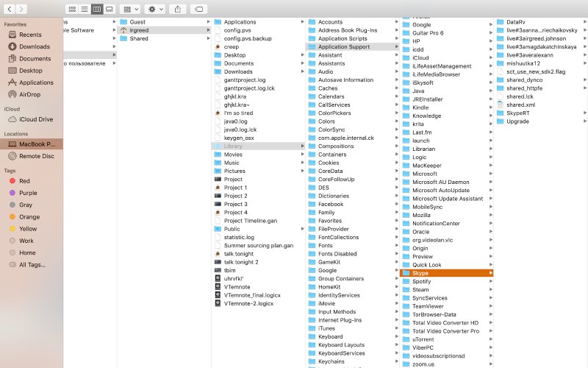Expand the Spotify folder arrow
The image size is (588, 368).
[x=490, y=282]
